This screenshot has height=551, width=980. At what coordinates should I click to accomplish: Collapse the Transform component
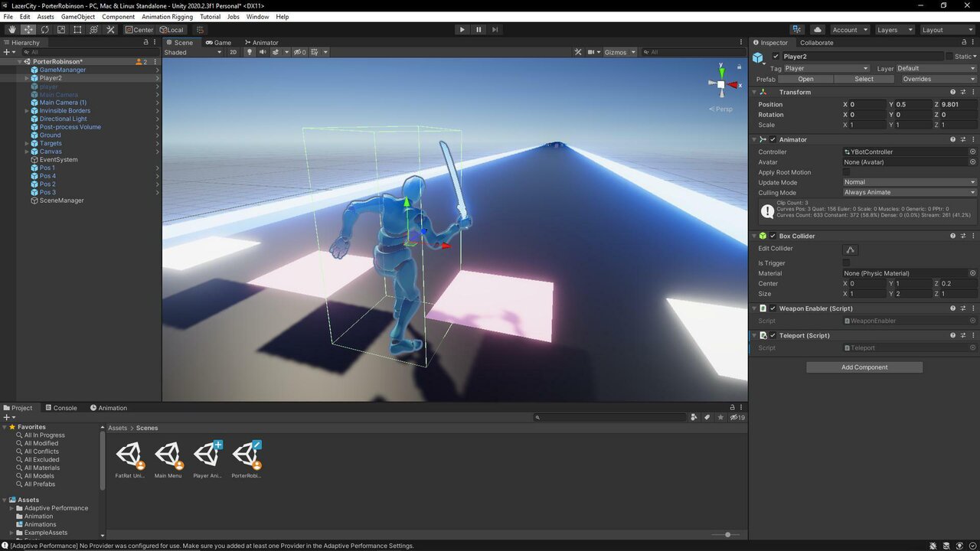point(754,92)
